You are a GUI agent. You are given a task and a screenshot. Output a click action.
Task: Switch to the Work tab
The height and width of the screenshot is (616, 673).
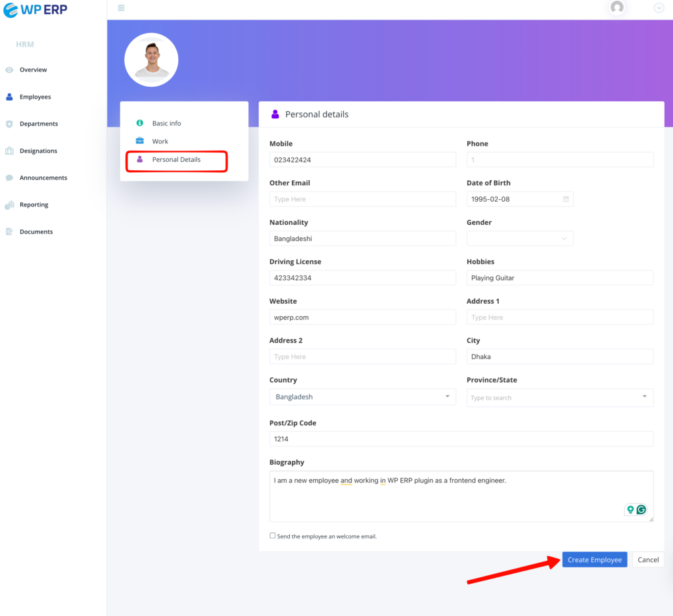click(160, 141)
